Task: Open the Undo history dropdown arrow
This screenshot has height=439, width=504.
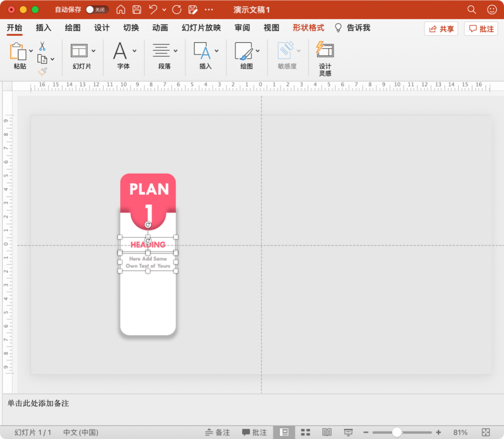Action: (x=164, y=10)
